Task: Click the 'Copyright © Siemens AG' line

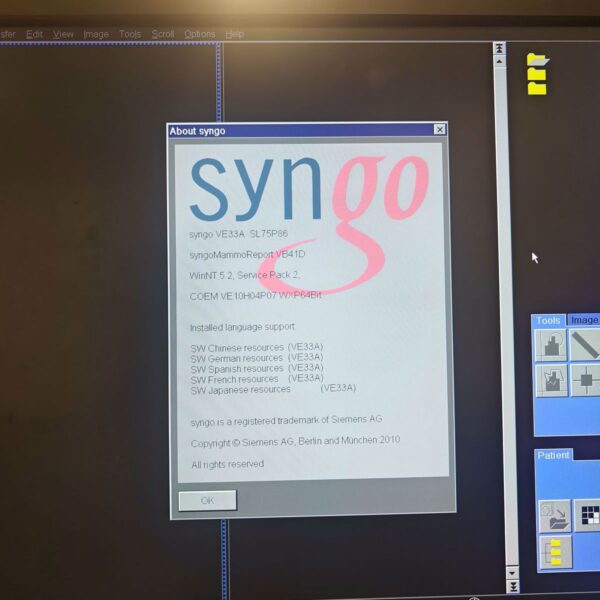Action: click(295, 442)
